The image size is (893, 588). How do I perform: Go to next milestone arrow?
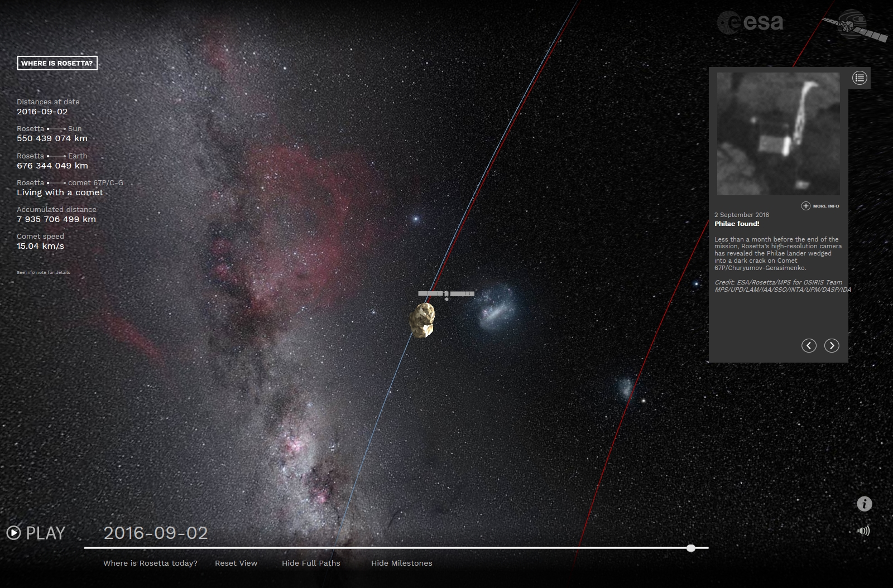pos(832,346)
